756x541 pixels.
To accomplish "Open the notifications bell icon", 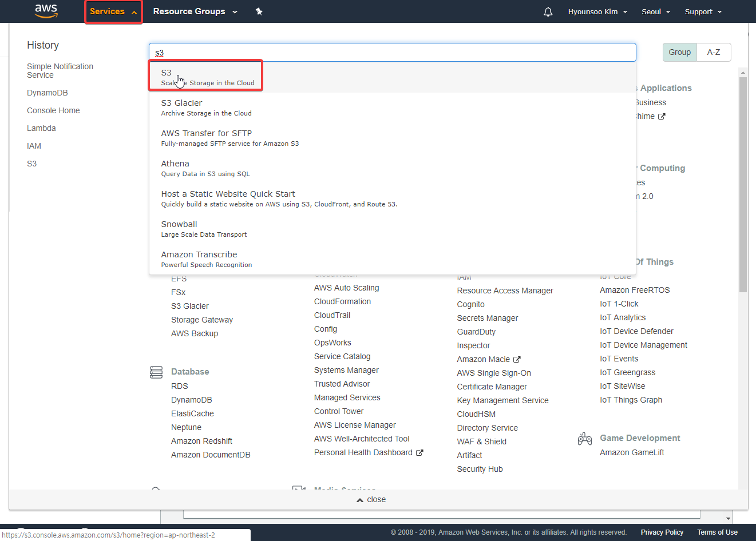I will [x=548, y=11].
